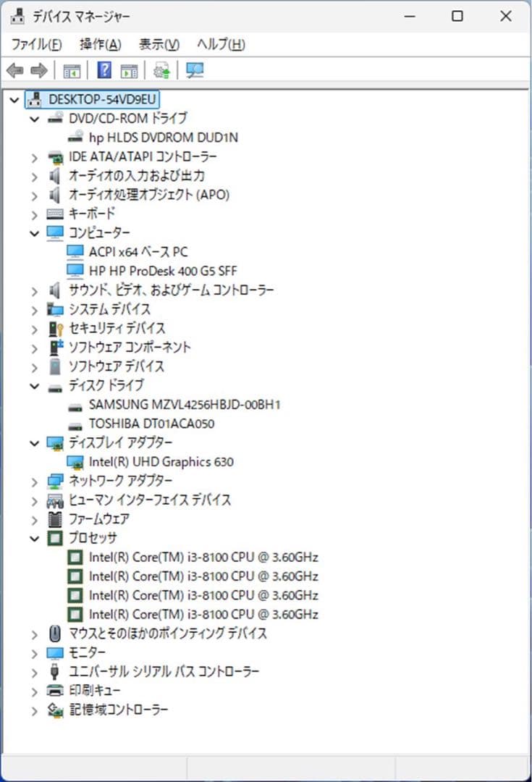The height and width of the screenshot is (782, 532).
Task: Open the 操作(A) menu
Action: pyautogui.click(x=100, y=44)
